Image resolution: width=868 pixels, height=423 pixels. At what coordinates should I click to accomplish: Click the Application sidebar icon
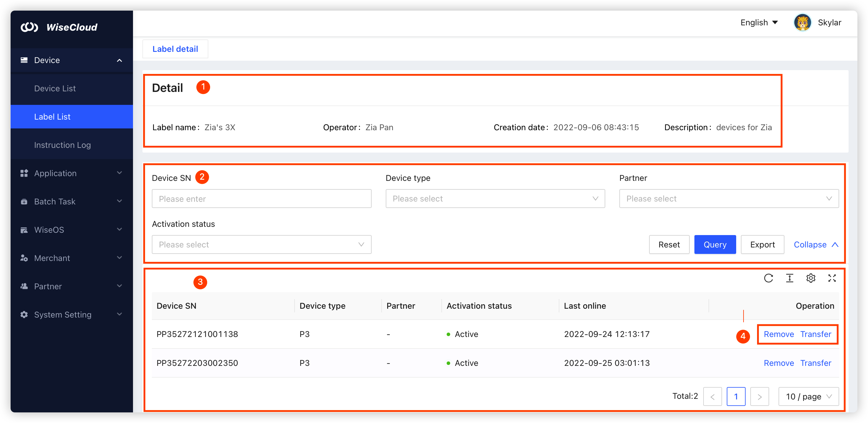tap(24, 173)
